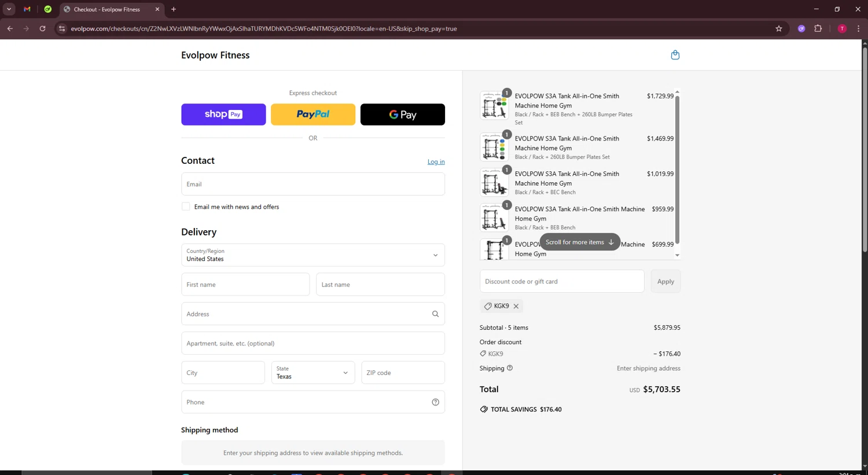Image resolution: width=868 pixels, height=475 pixels.
Task: Open the Chrome three-dot menu
Action: click(x=858, y=28)
